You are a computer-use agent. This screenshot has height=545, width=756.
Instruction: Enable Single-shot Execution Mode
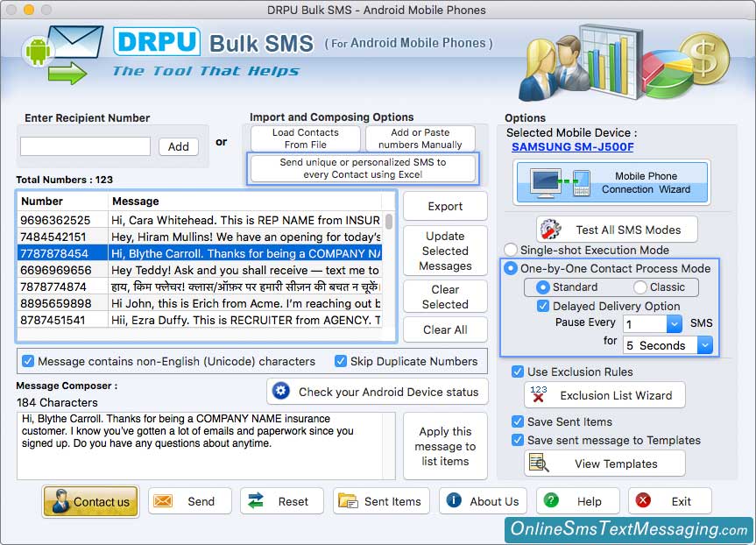(510, 250)
